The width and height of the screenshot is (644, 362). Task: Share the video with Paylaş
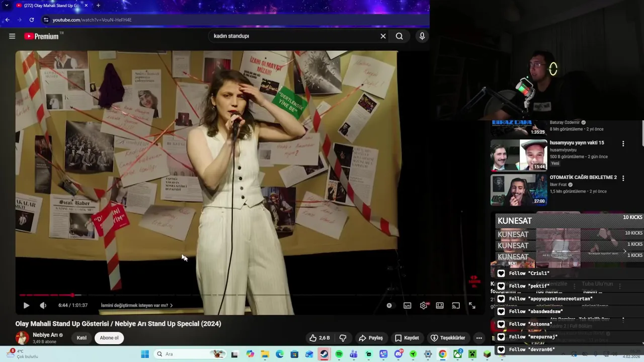(370, 338)
